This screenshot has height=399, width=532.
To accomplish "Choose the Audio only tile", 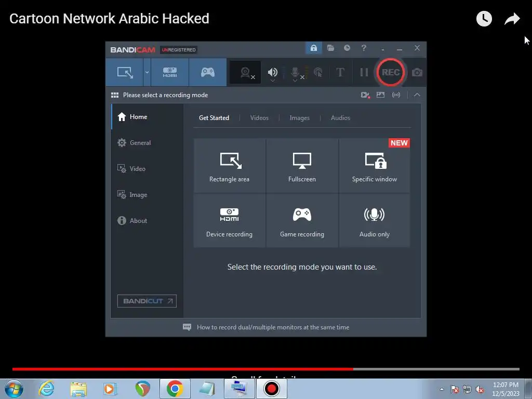I will click(x=374, y=220).
